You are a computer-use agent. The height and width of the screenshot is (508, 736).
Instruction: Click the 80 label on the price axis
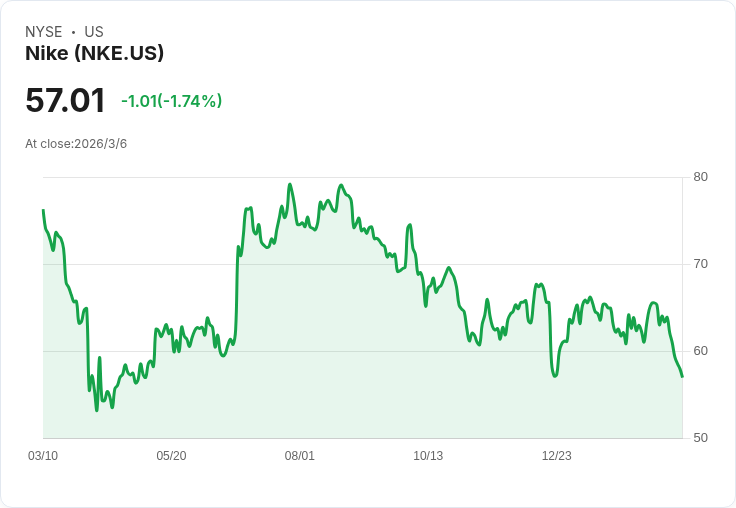pos(701,177)
